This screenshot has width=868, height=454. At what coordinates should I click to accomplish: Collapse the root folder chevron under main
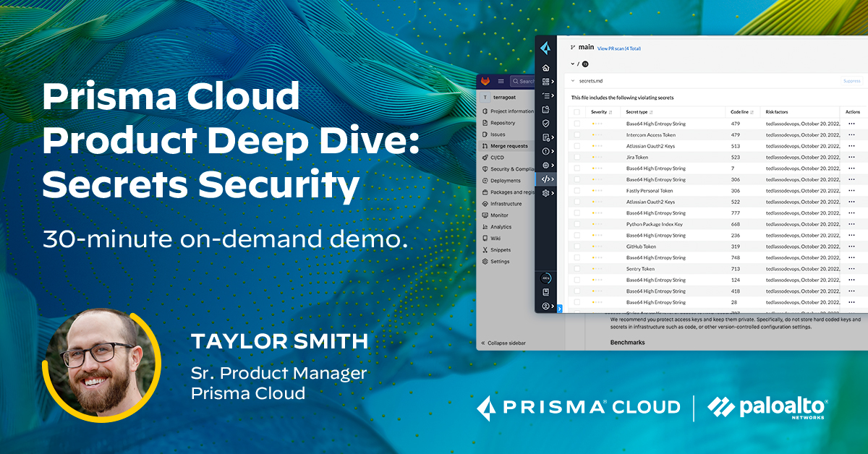click(x=572, y=64)
